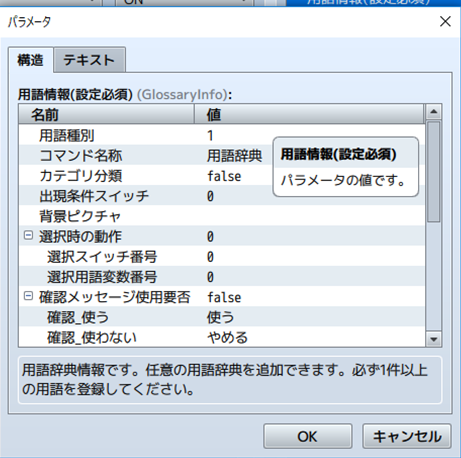This screenshot has height=458, width=461.
Task: Select the 確認_使わない row name
Action: pos(92,338)
